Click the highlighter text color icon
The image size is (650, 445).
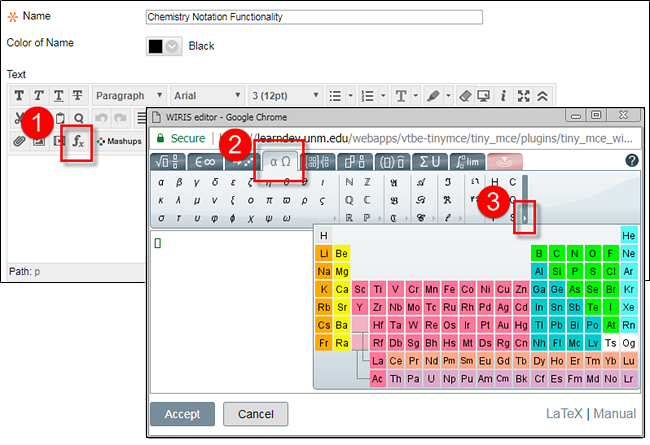pyautogui.click(x=432, y=96)
